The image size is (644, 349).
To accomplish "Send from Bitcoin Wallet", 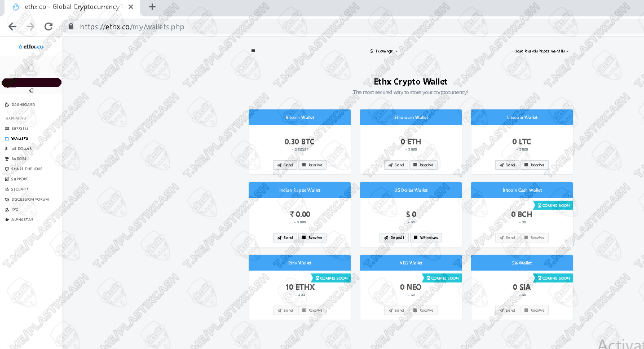I will click(285, 165).
